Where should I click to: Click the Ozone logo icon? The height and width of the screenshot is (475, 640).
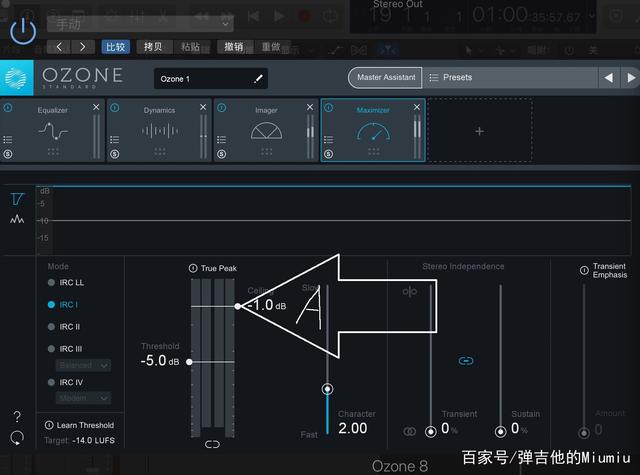click(16, 78)
